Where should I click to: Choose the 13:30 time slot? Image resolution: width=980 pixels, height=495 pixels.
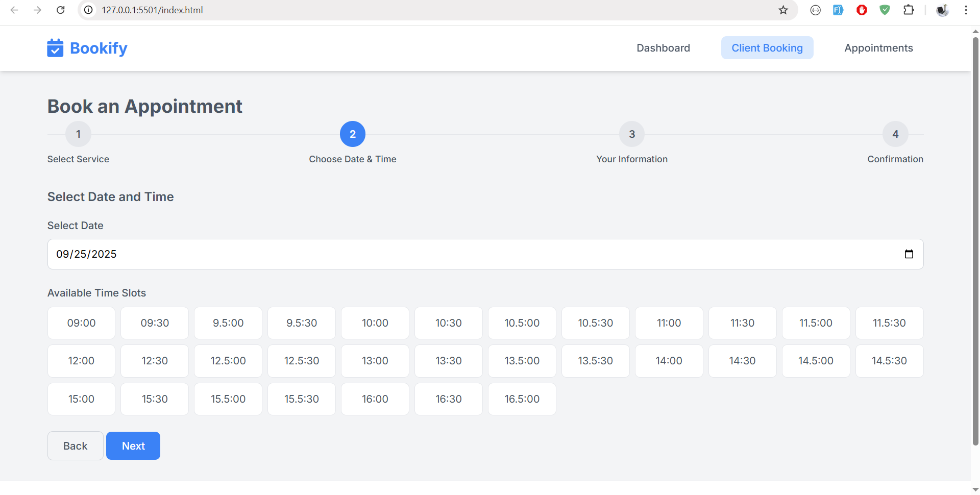(448, 361)
